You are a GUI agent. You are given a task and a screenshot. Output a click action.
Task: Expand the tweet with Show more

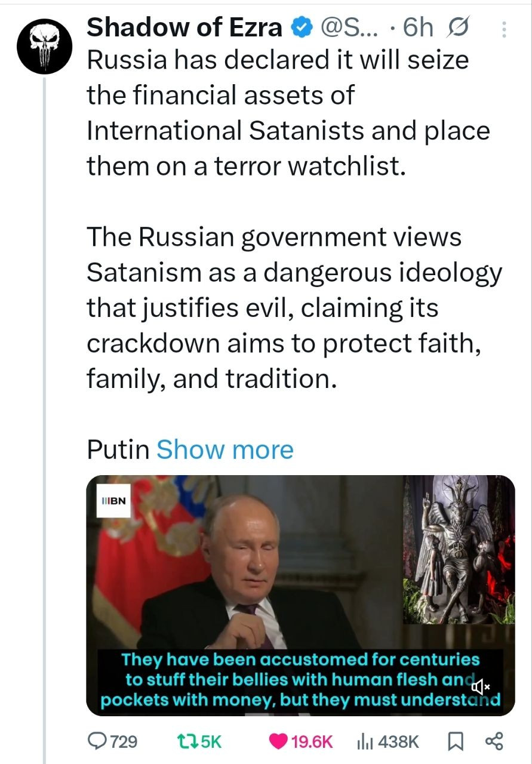[225, 449]
